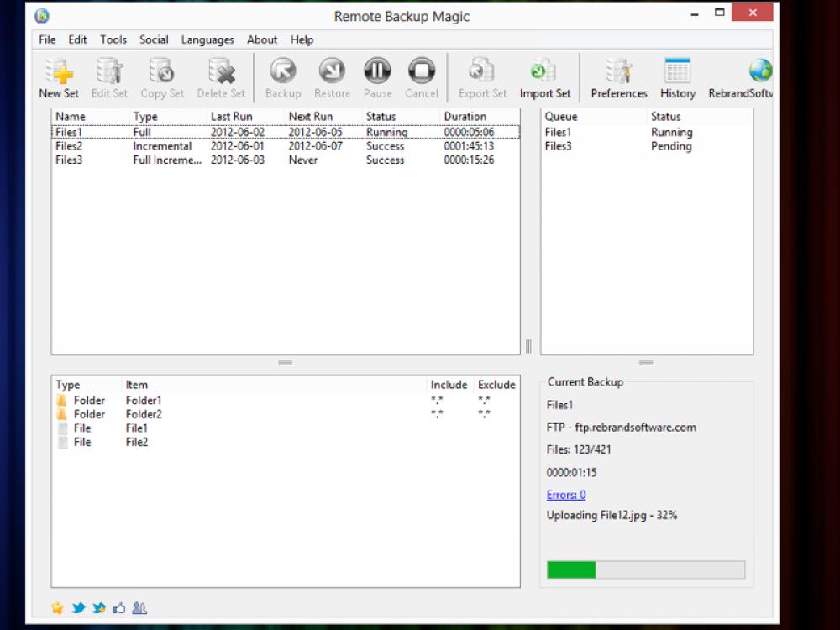Click the upload progress bar
Image resolution: width=840 pixels, height=630 pixels.
[645, 569]
